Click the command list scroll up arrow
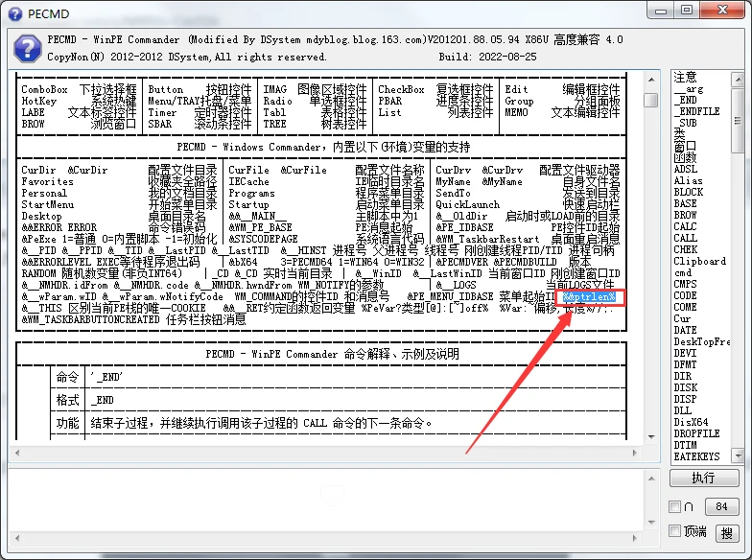 pos(738,79)
